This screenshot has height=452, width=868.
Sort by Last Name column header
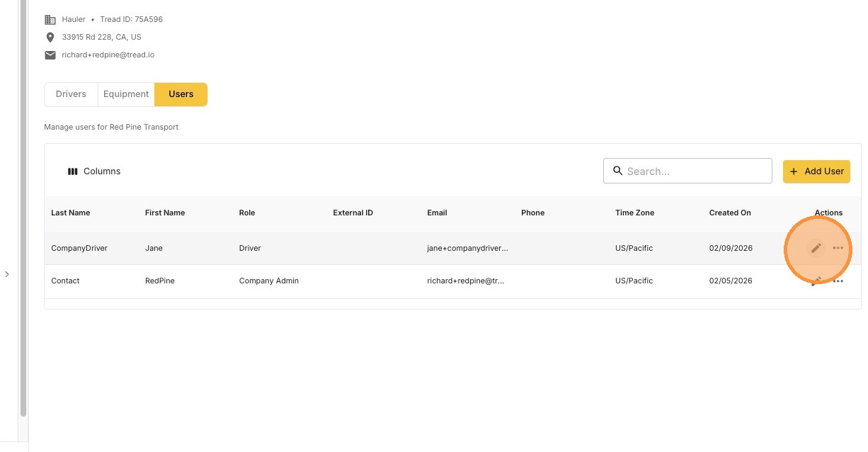71,213
